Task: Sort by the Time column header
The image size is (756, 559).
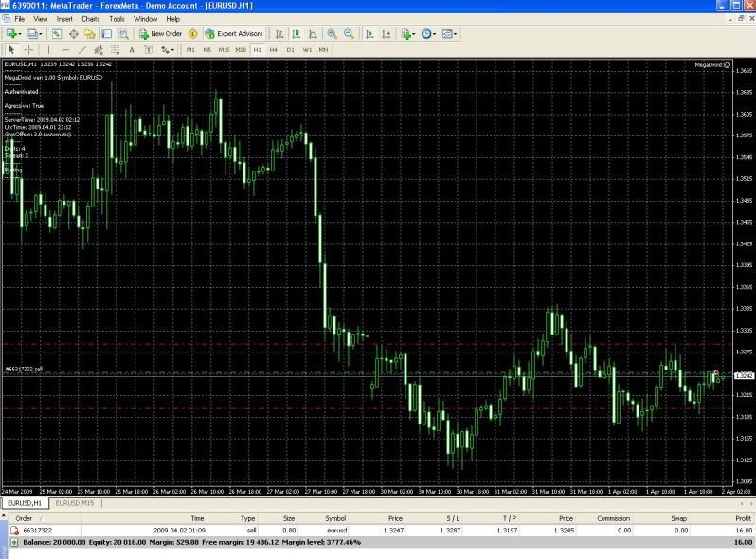Action: point(197,518)
